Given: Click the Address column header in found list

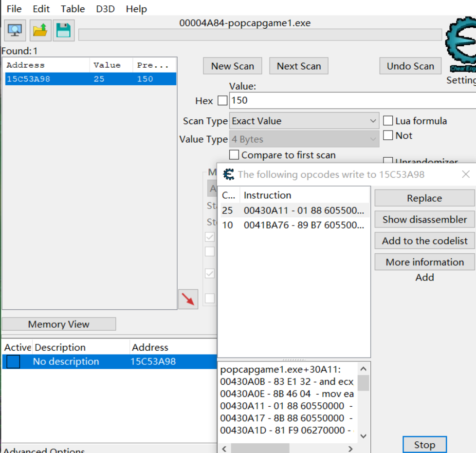Looking at the screenshot, I should click(47, 65).
